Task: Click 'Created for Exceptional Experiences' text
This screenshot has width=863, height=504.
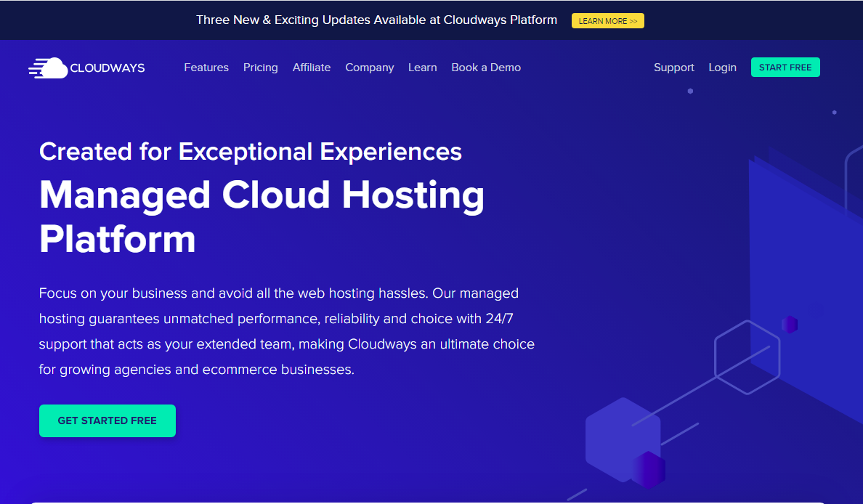Action: click(x=251, y=151)
